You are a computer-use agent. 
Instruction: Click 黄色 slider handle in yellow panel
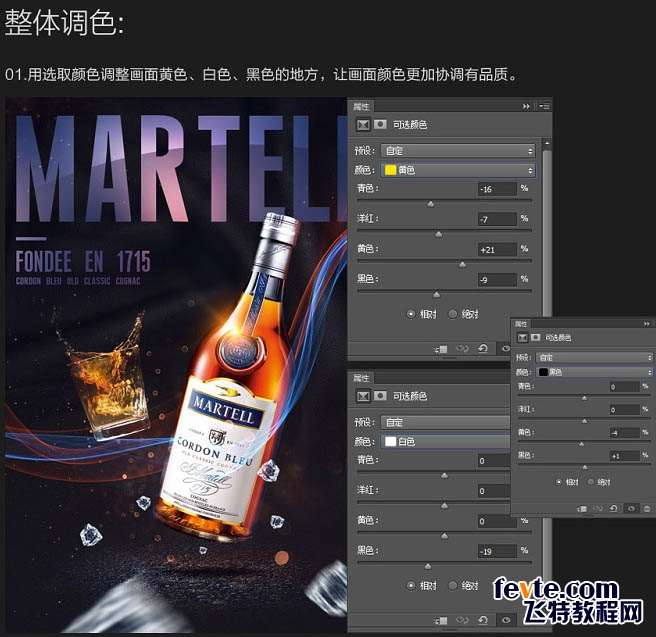(x=462, y=265)
